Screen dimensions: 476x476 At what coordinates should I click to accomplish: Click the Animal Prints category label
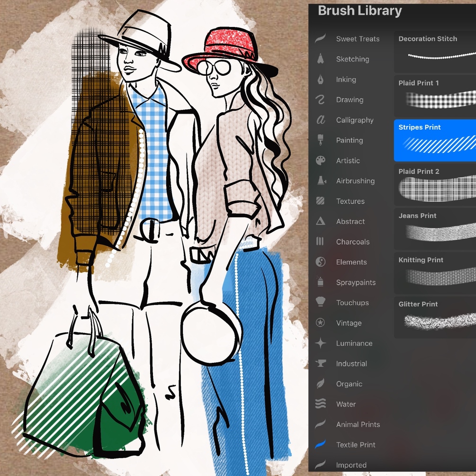(358, 424)
